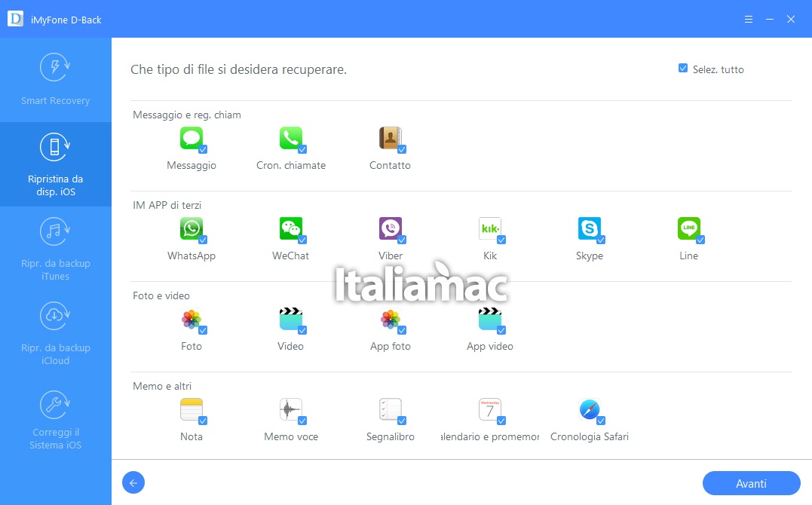This screenshot has width=812, height=505.
Task: Select the Nota notepad icon
Action: pos(191,409)
